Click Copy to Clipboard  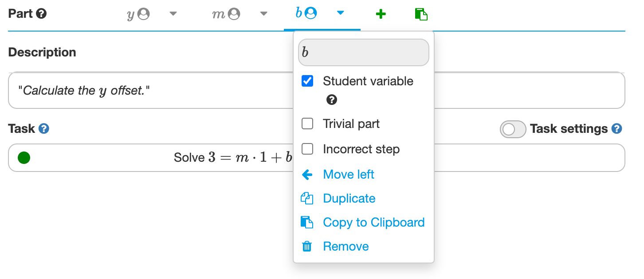pos(373,222)
